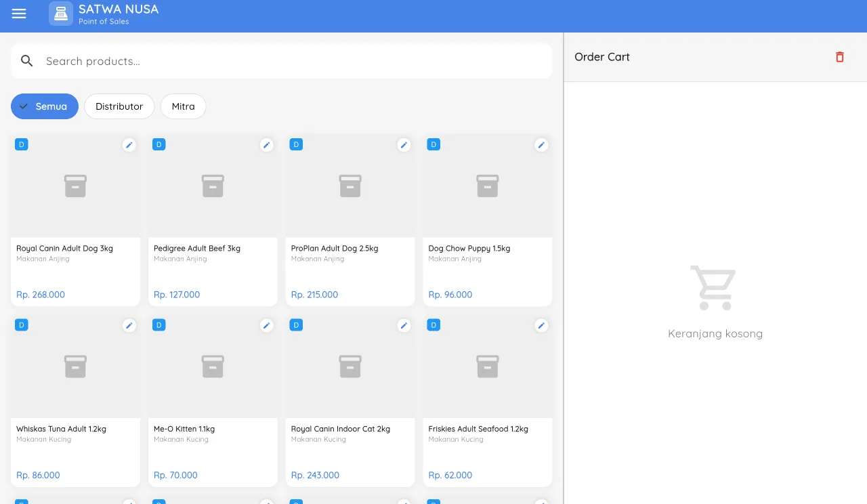Click the Point of Sales subtitle
867x504 pixels.
[x=104, y=22]
